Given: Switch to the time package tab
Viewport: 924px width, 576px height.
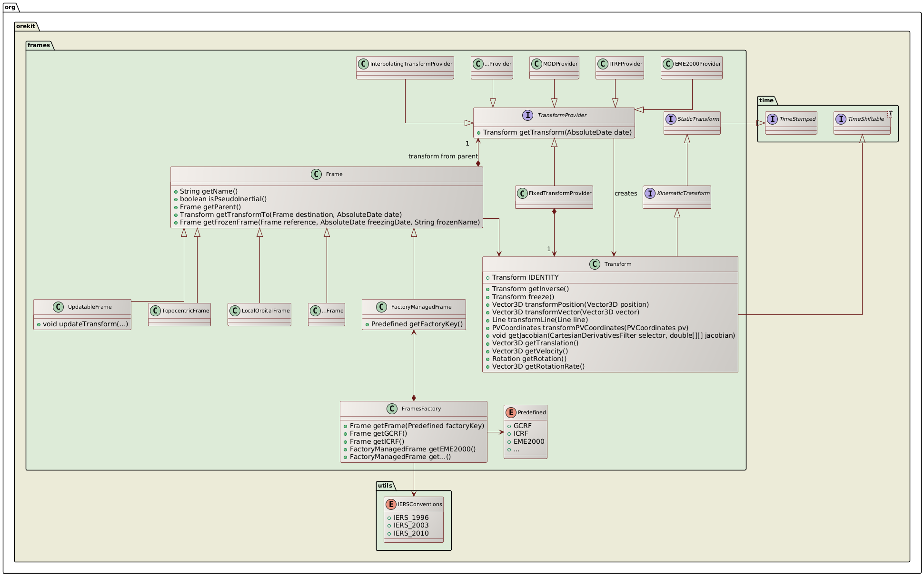Looking at the screenshot, I should [766, 100].
